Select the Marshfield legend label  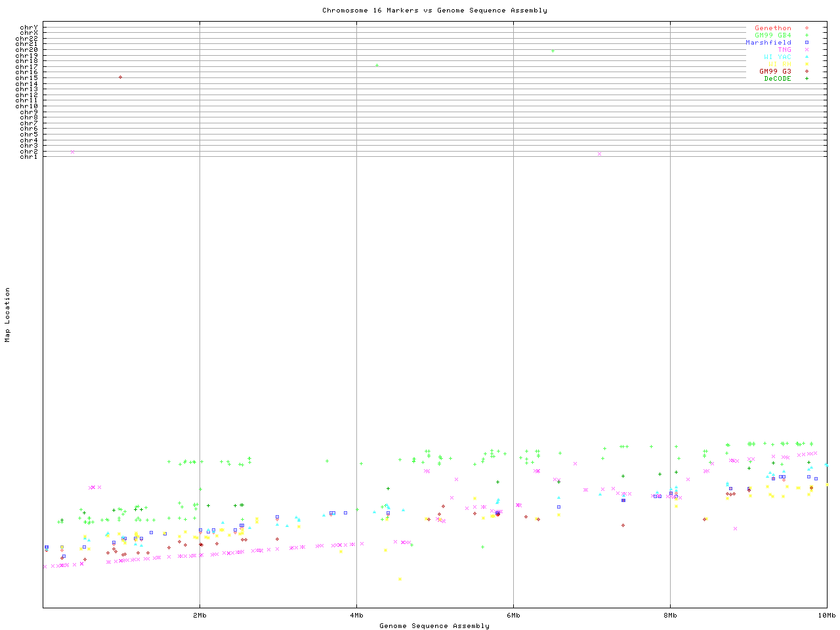click(x=768, y=43)
